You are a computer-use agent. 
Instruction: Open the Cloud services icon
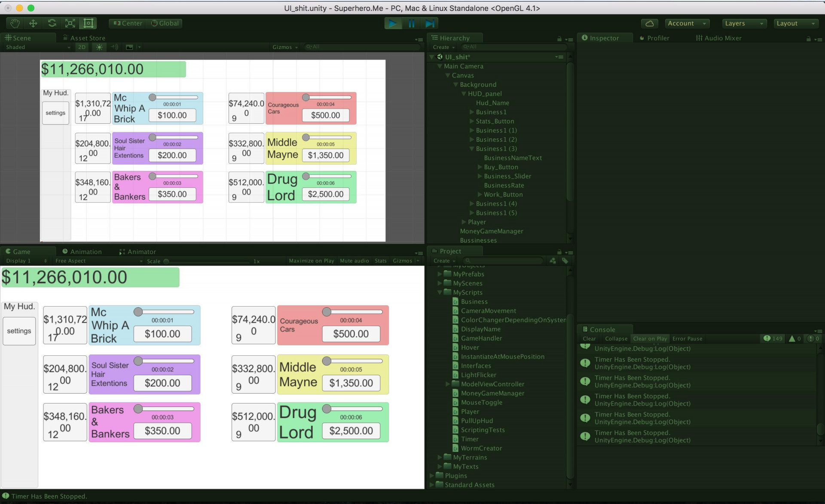[x=650, y=23]
